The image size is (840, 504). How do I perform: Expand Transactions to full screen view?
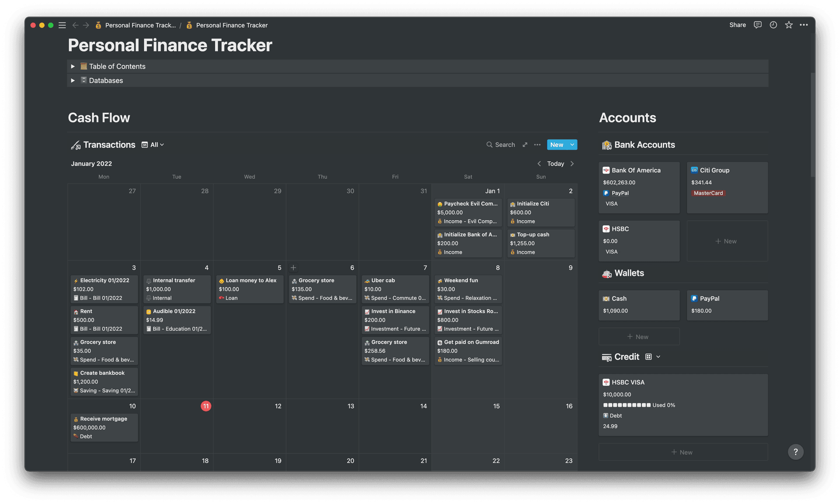click(525, 145)
